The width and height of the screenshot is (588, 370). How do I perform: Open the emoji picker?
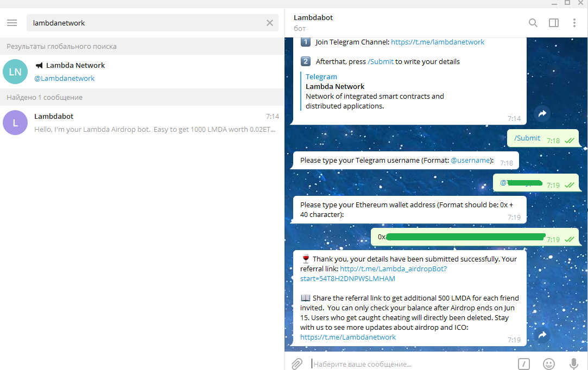tap(548, 364)
